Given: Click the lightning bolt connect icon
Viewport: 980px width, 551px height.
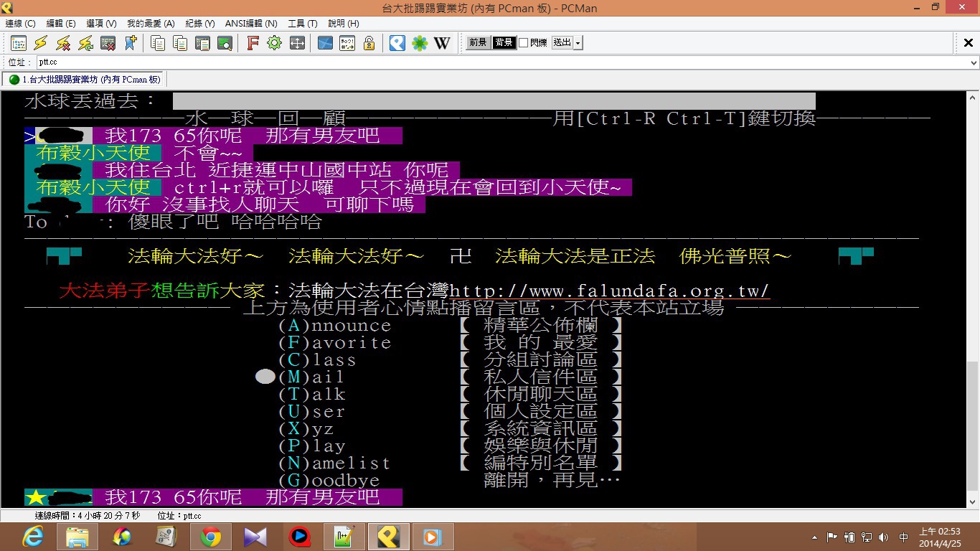Looking at the screenshot, I should (41, 43).
